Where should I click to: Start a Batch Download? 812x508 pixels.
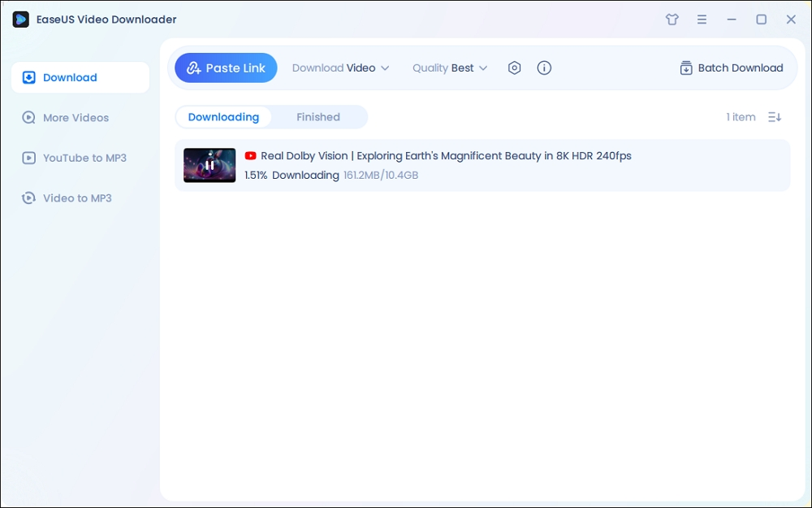(x=730, y=67)
